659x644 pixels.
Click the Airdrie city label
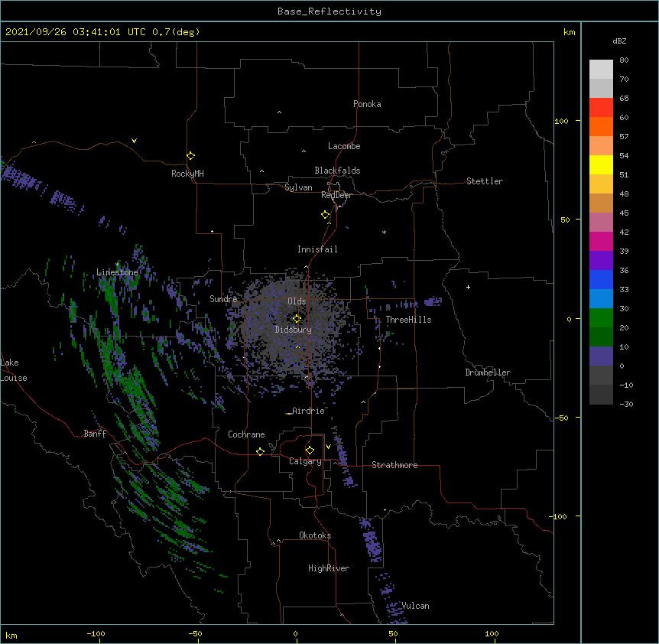309,411
